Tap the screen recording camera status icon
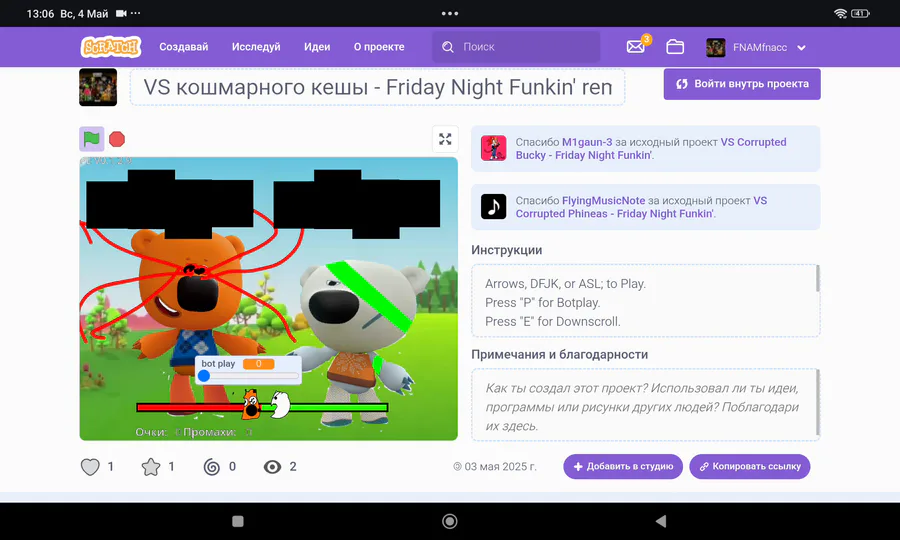The width and height of the screenshot is (900, 540). point(121,13)
